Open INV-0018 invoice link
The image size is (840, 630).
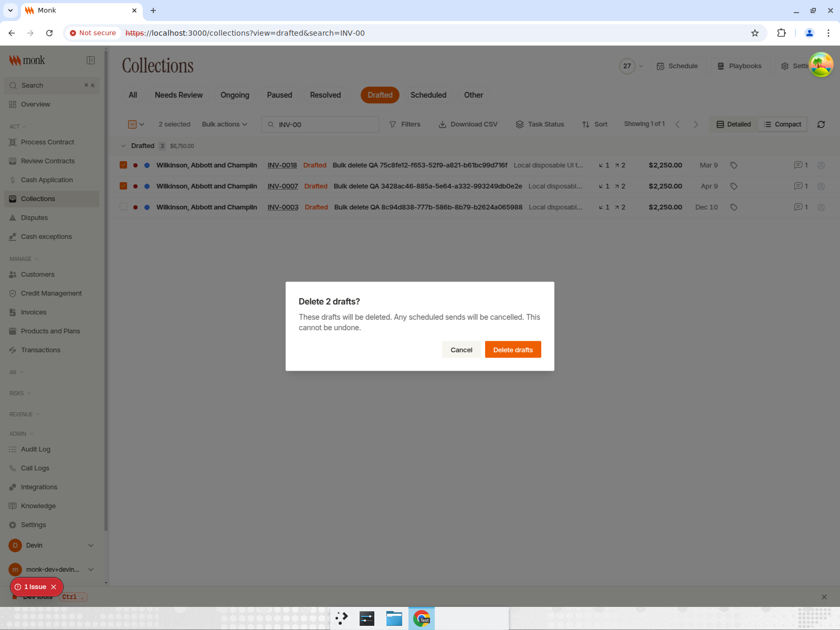282,165
